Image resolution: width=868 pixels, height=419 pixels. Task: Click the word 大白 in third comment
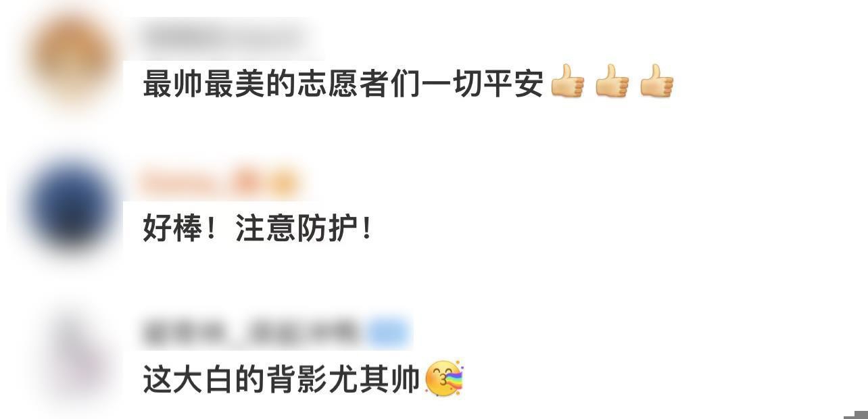pos(204,379)
